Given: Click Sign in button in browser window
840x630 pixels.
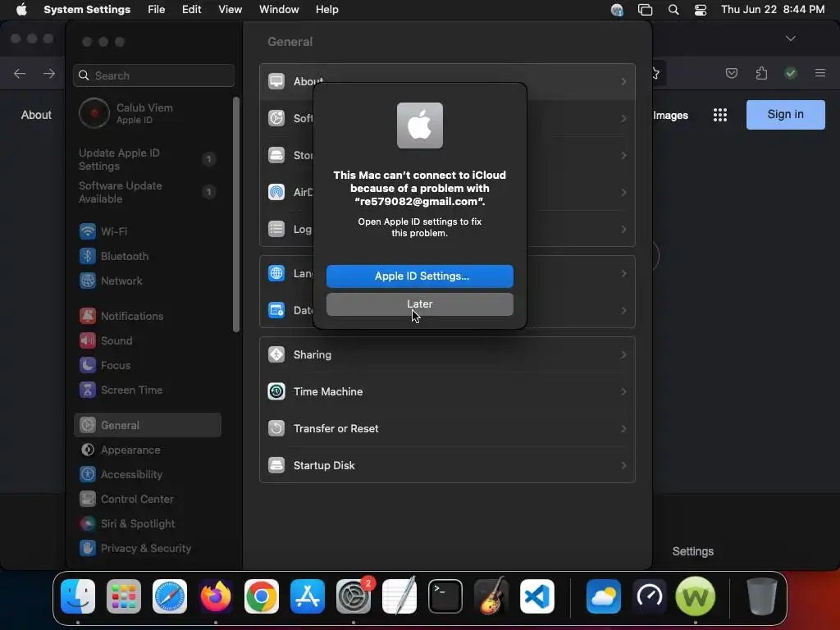Looking at the screenshot, I should 785,114.
